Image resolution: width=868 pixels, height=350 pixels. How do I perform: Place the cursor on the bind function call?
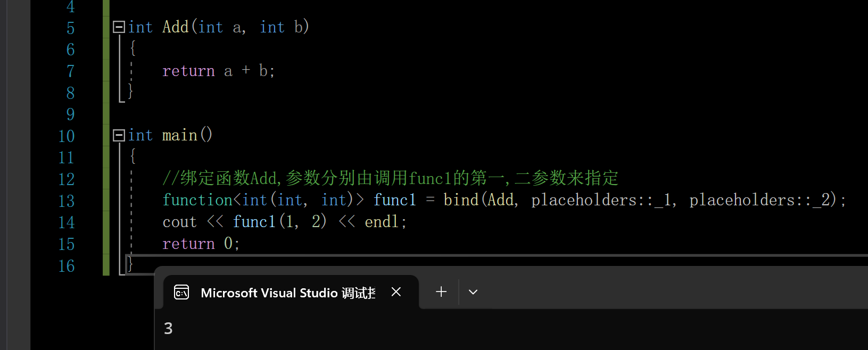(x=460, y=199)
